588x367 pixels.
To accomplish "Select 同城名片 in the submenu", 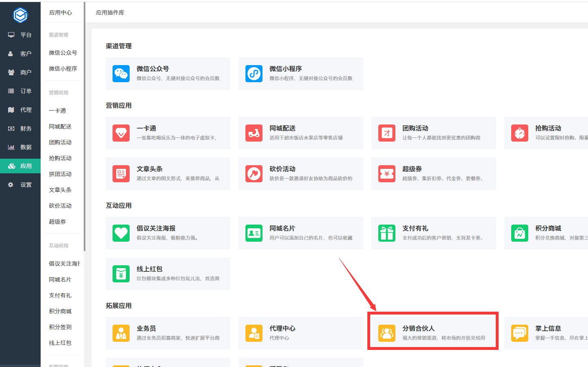I will tap(60, 280).
